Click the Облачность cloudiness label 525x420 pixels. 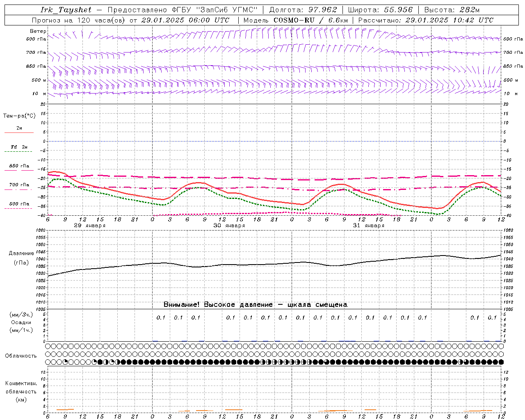[x=21, y=356]
